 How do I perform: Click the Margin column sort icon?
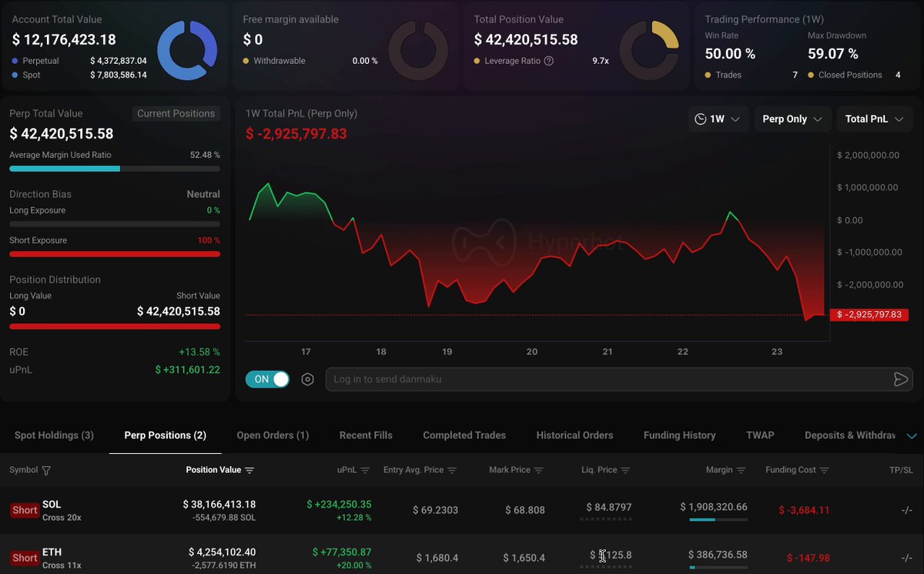(x=742, y=470)
